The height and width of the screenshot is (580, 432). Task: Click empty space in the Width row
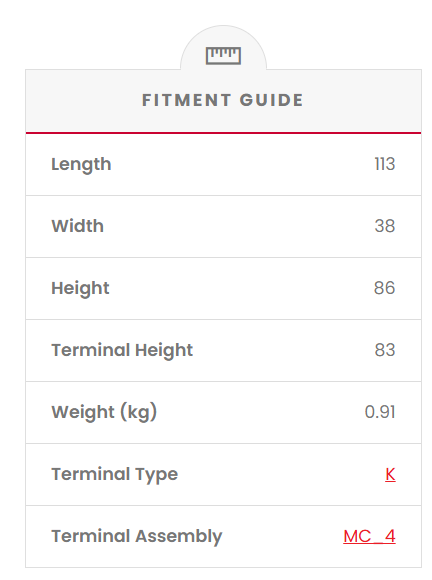(x=237, y=226)
